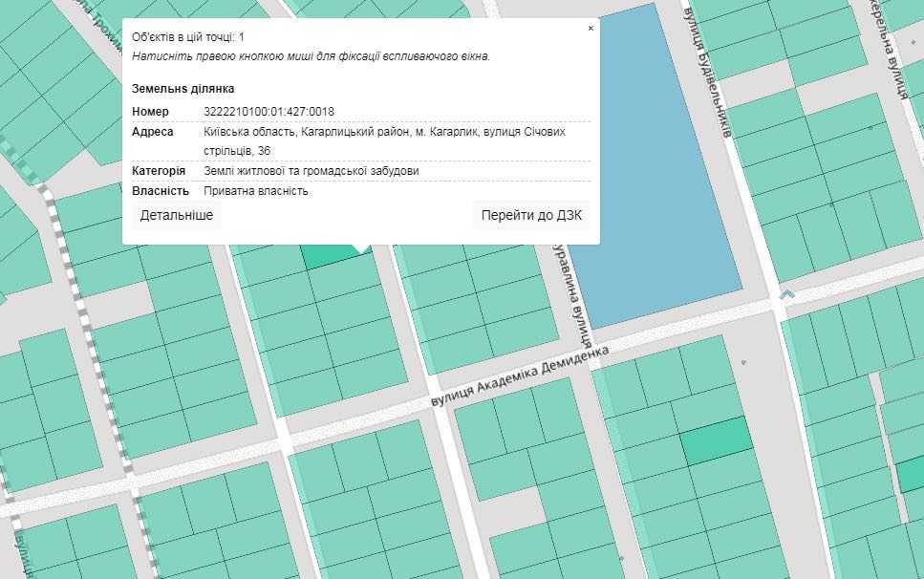
Task: Click the Категорія field label
Action: tap(159, 171)
